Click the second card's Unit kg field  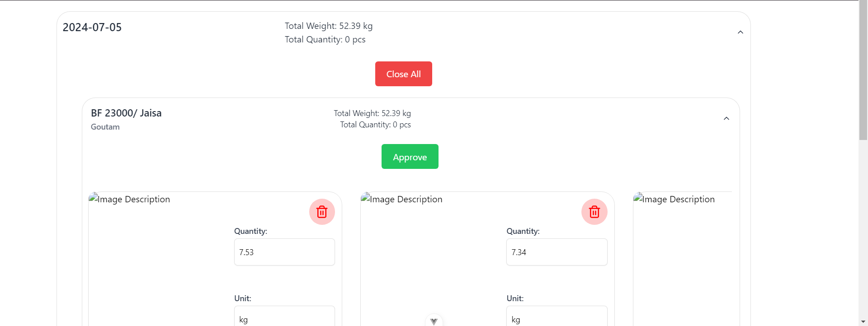556,317
